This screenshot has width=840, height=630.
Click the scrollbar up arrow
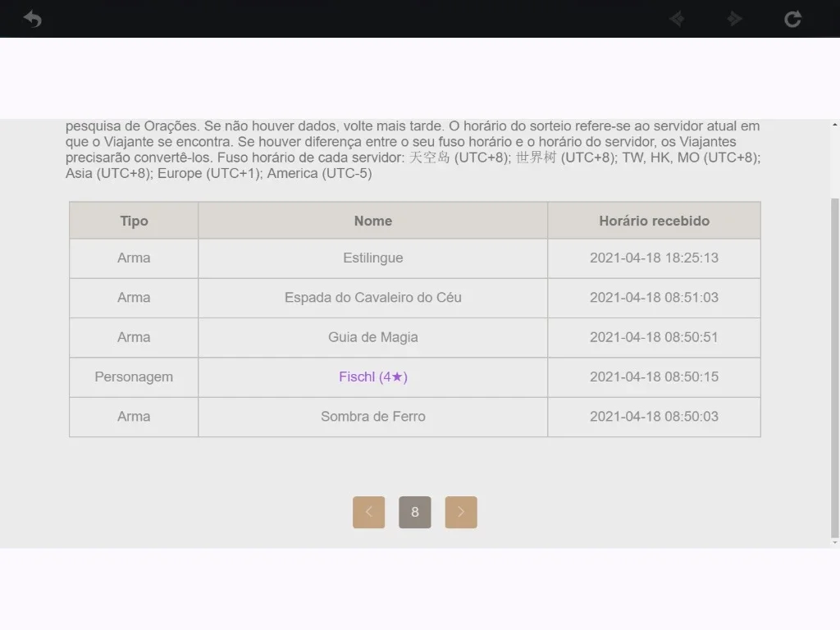click(x=834, y=125)
